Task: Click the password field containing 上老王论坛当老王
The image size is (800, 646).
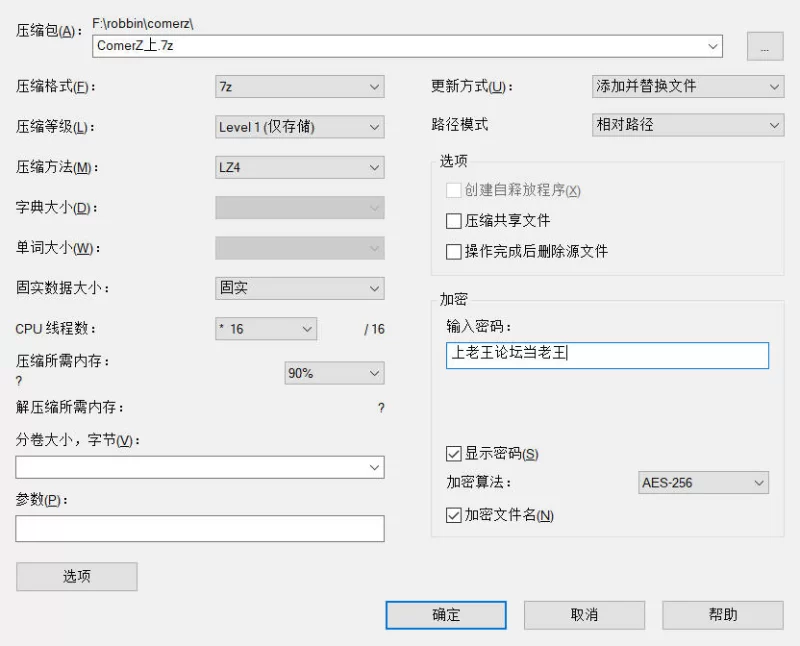Action: (607, 355)
